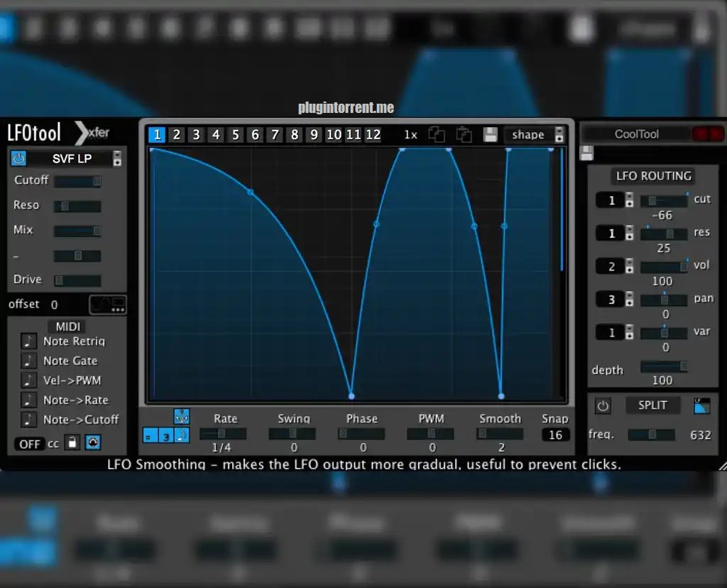This screenshot has height=588, width=727.
Task: Click the depth slider in LFO Routing
Action: 664,367
